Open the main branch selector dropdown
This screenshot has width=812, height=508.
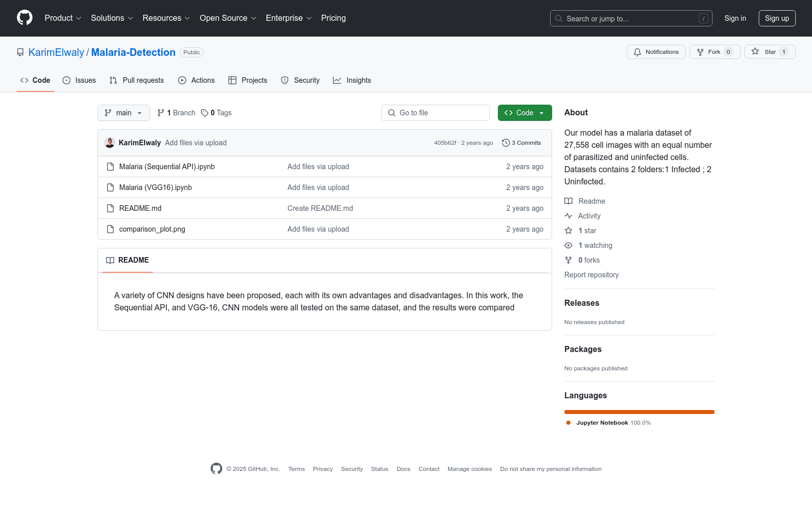[124, 113]
